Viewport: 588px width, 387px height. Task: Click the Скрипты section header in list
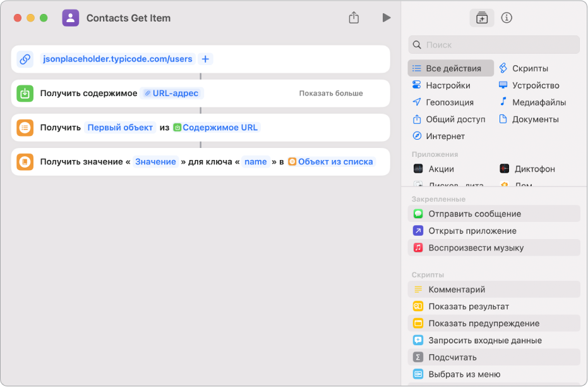click(x=428, y=275)
